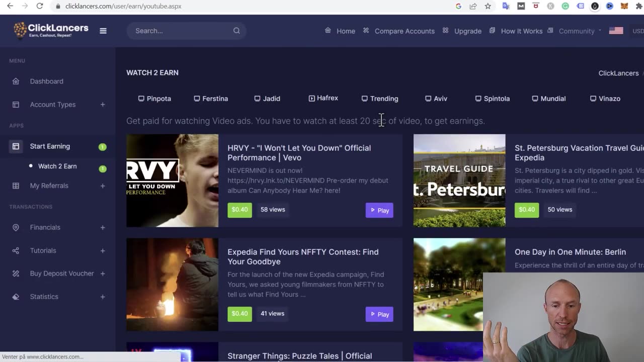The height and width of the screenshot is (362, 644).
Task: Click the US flag language icon
Action: (x=616, y=31)
